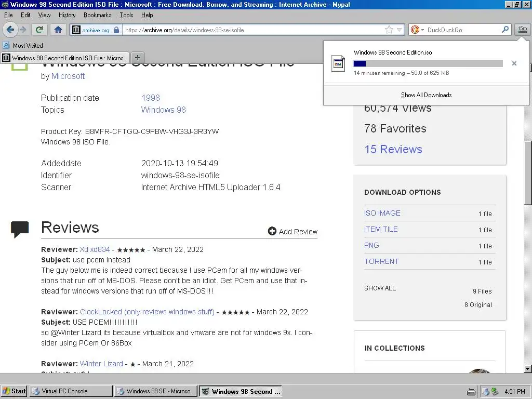Open the Help menu
Screen dimensions: 532x399
147,15
